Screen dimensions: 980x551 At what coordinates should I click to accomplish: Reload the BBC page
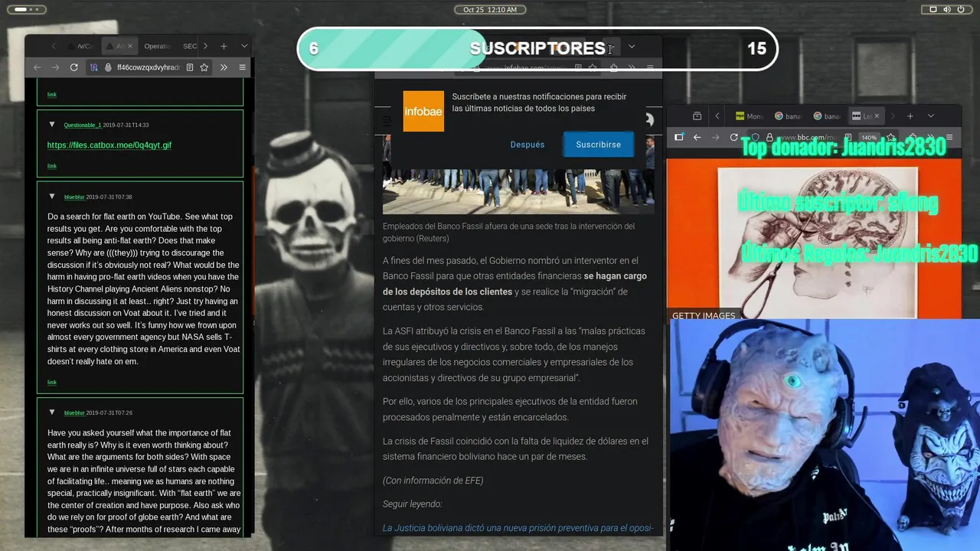tap(733, 137)
